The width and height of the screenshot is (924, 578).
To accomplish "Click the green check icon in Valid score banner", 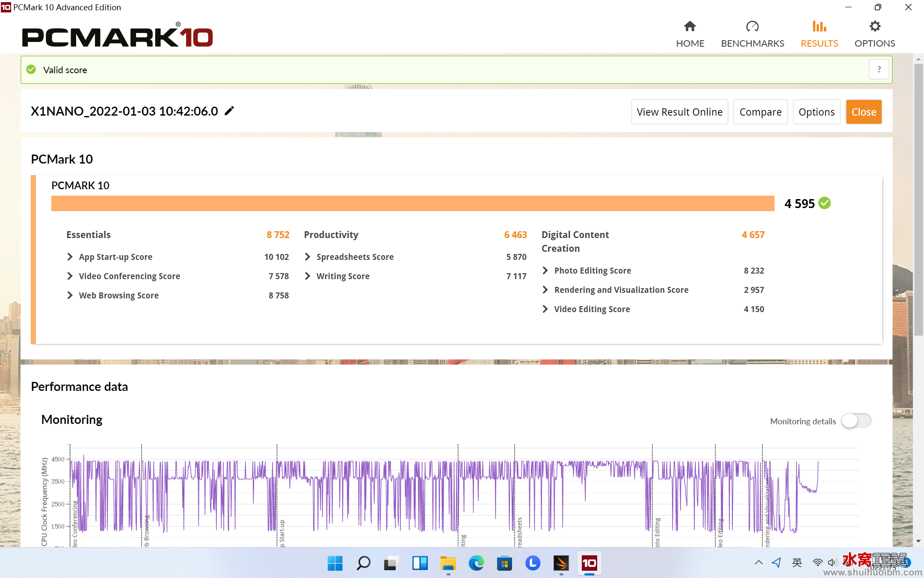I will point(31,69).
